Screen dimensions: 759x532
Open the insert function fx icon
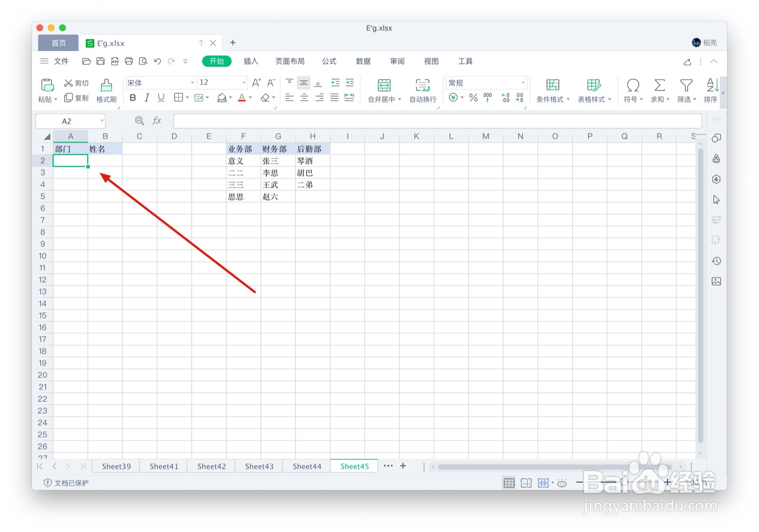point(157,121)
